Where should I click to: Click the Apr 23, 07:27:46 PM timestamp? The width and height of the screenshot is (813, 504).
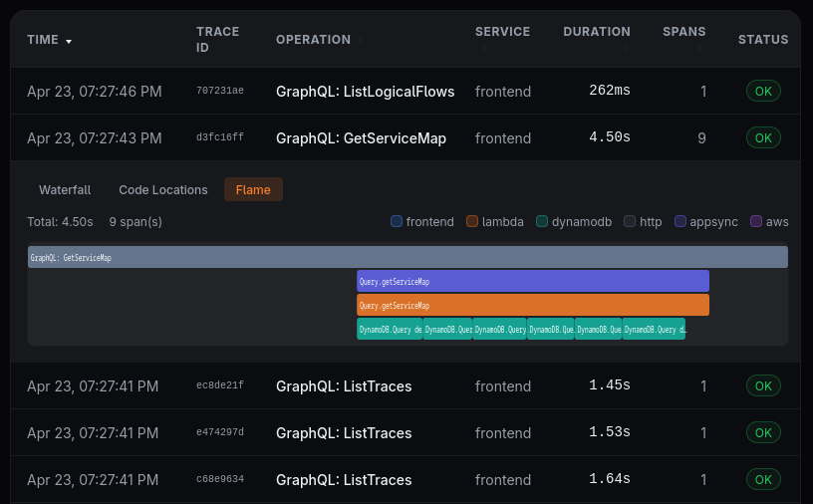tap(95, 92)
